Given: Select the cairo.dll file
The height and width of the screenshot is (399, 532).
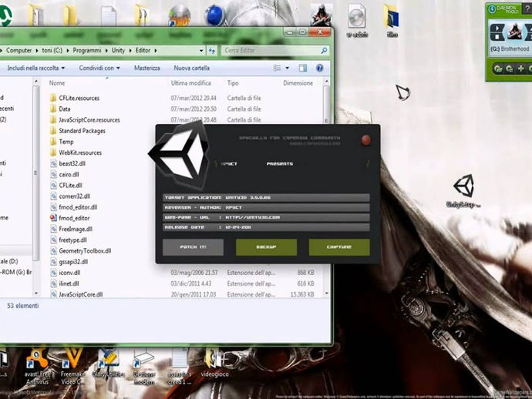Looking at the screenshot, I should pos(69,175).
